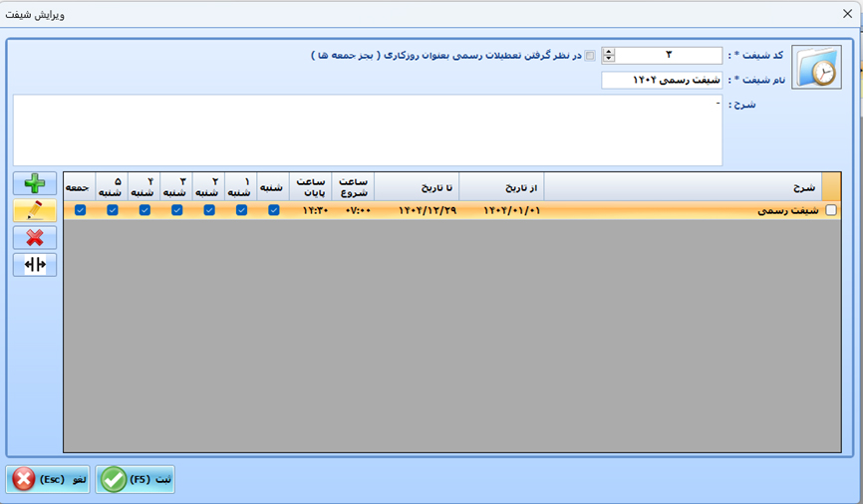Tick the selection checkbox beside شیفت رسمی
Screen dimensions: 863x504
831,210
